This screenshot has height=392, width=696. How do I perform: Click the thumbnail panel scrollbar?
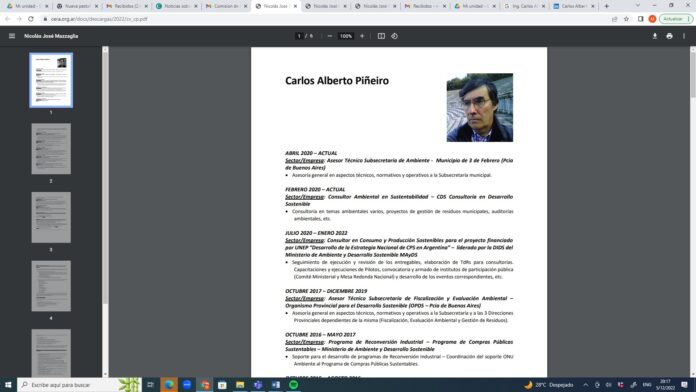pos(105,178)
